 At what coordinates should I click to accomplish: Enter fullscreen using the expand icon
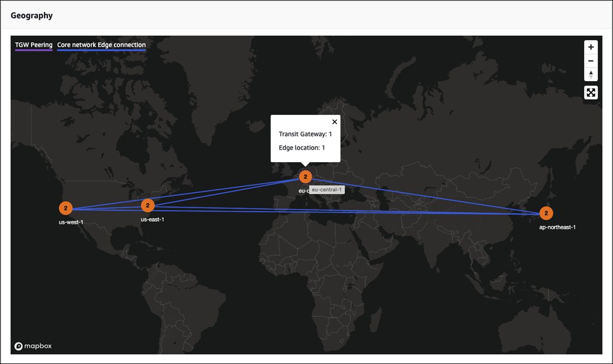[591, 92]
